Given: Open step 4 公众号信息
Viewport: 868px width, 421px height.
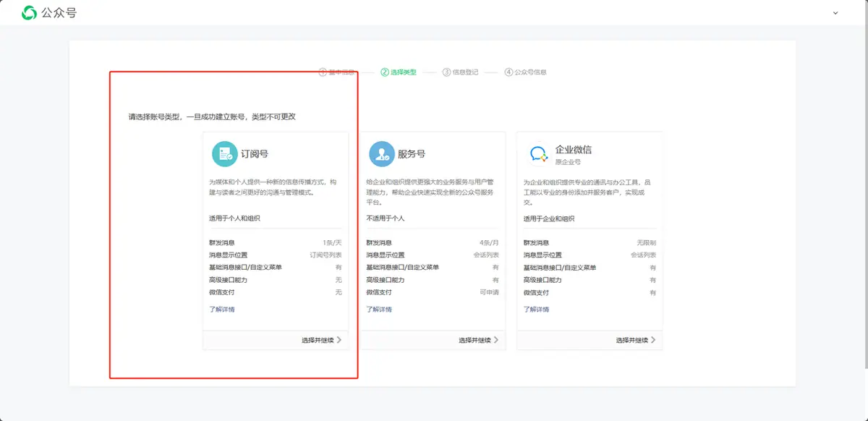Looking at the screenshot, I should 526,72.
